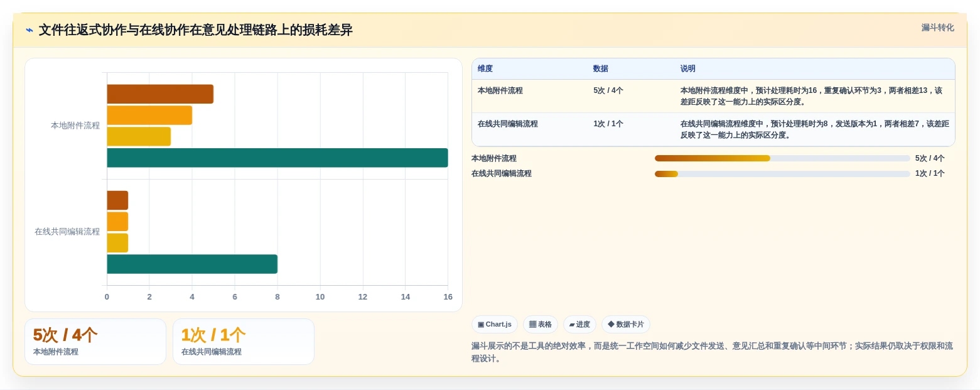This screenshot has width=980, height=390.
Task: Click the 本地附件流程 chart axis label
Action: (75, 126)
